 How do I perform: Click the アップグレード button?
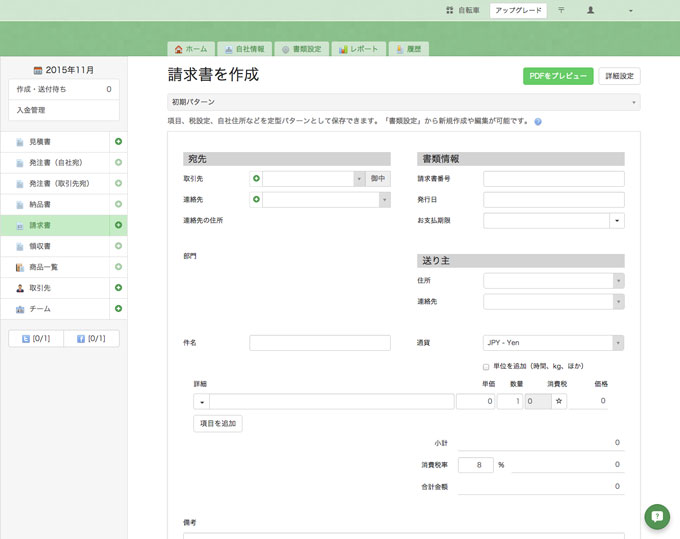click(x=518, y=10)
